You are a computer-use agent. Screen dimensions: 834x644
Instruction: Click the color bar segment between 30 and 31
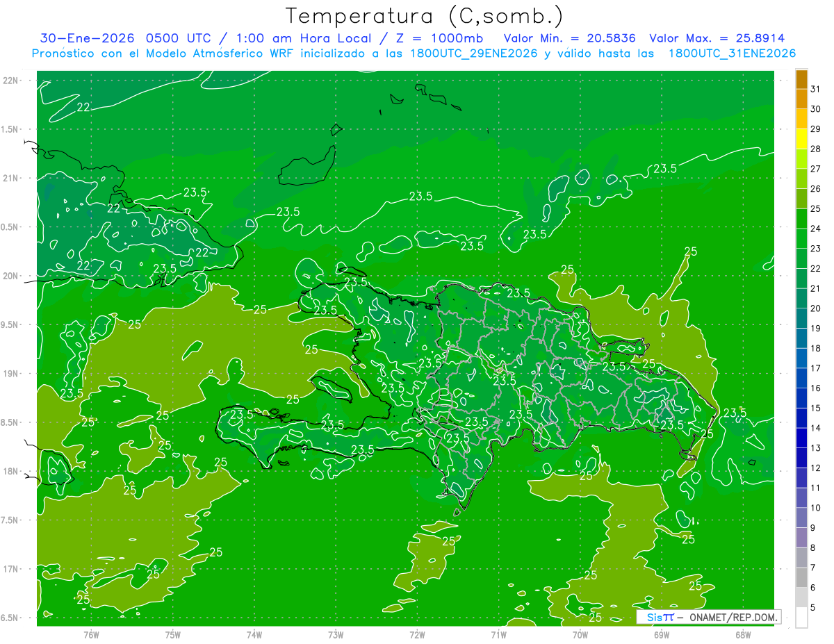click(x=801, y=99)
